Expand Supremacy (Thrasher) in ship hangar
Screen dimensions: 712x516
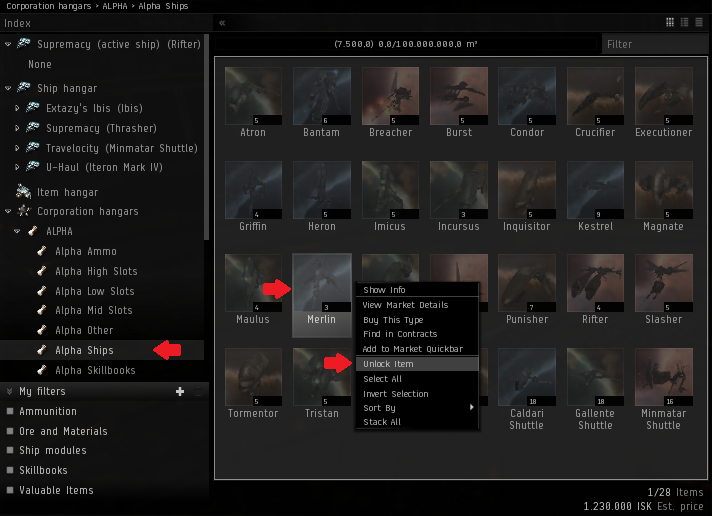tap(17, 128)
